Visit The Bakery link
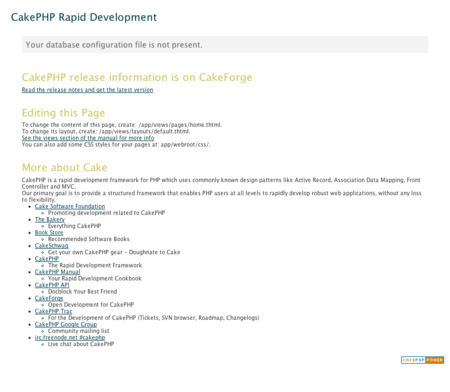 tap(50, 219)
